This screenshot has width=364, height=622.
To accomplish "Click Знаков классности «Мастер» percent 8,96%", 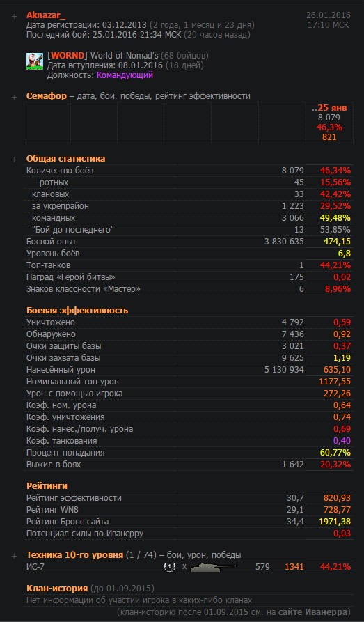I will tap(338, 289).
